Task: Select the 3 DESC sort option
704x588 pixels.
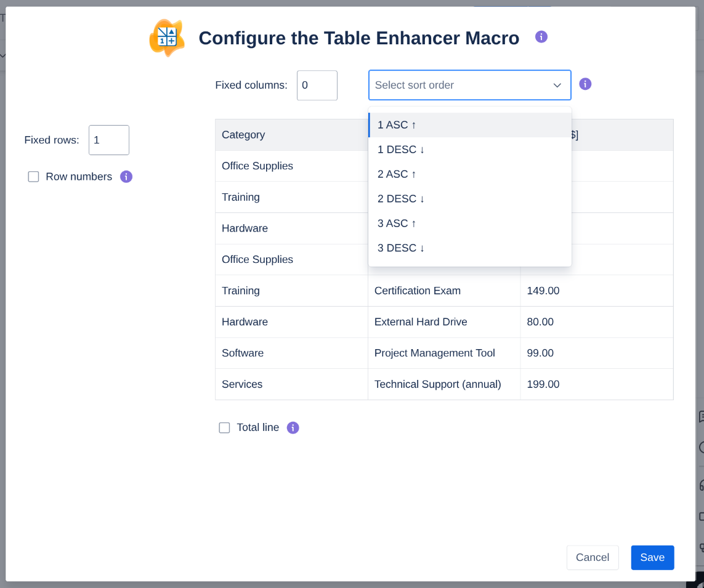Action: [401, 248]
